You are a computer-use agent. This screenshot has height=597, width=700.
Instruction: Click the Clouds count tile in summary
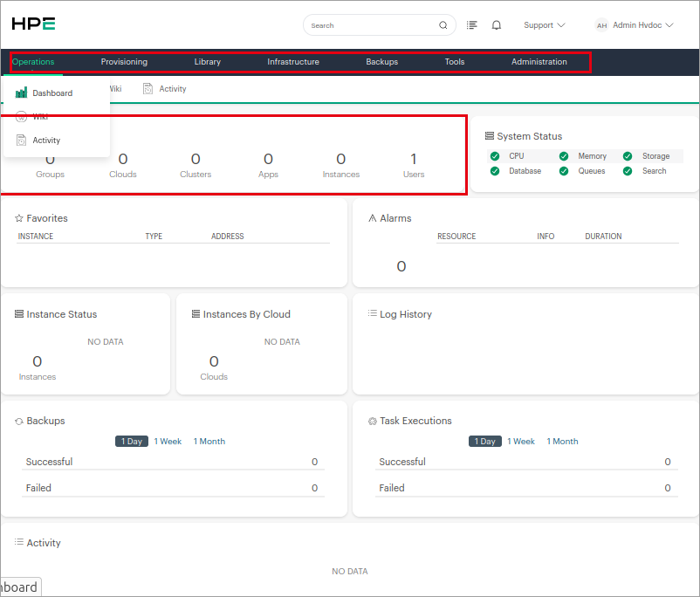pos(123,165)
